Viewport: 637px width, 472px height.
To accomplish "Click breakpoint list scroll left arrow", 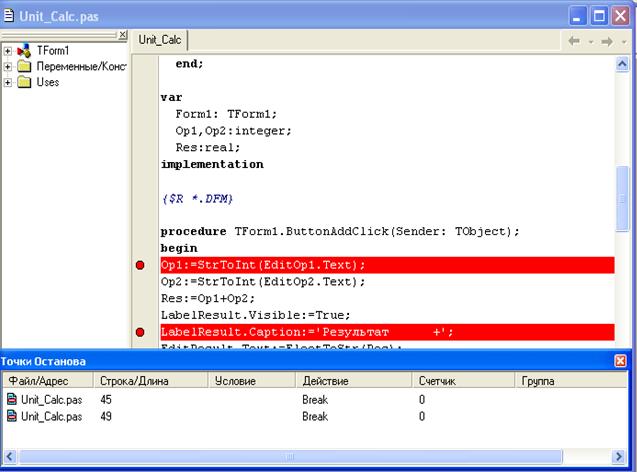I will 10,456.
